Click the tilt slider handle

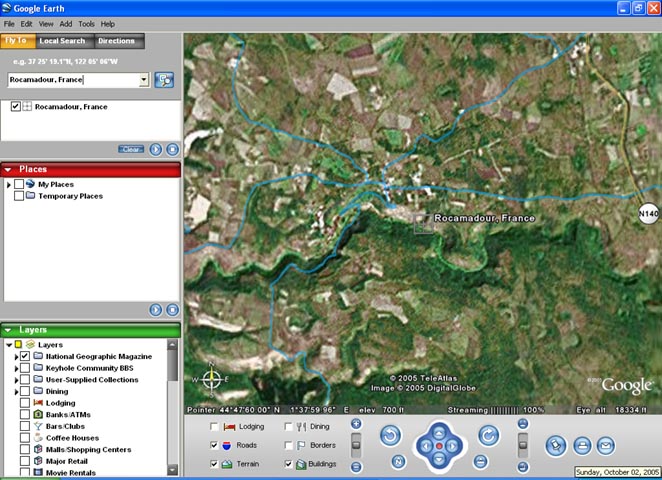(x=523, y=445)
